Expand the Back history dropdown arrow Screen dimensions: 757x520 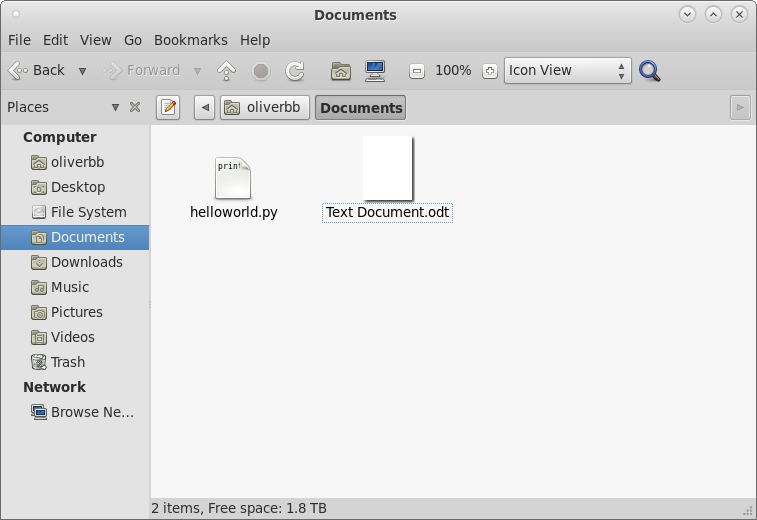82,71
